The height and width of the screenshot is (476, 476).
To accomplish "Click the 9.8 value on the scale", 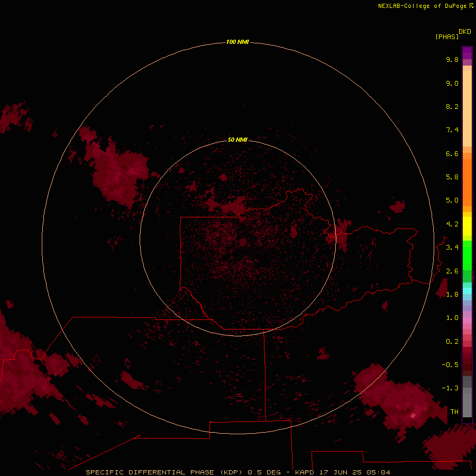I will (x=452, y=59).
